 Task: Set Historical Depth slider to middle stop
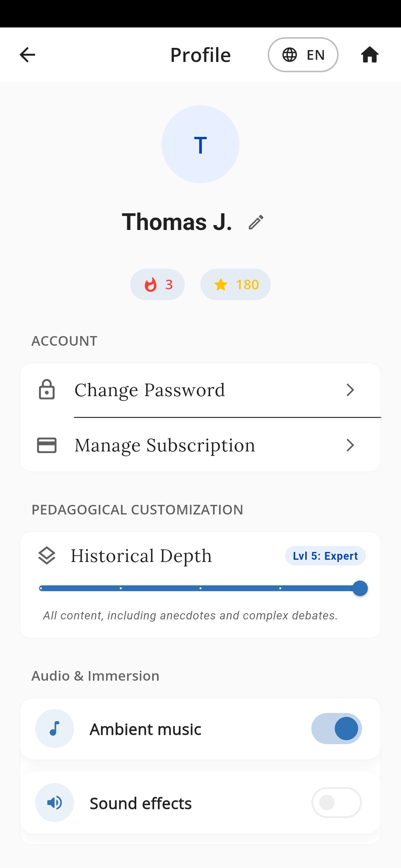click(200, 588)
